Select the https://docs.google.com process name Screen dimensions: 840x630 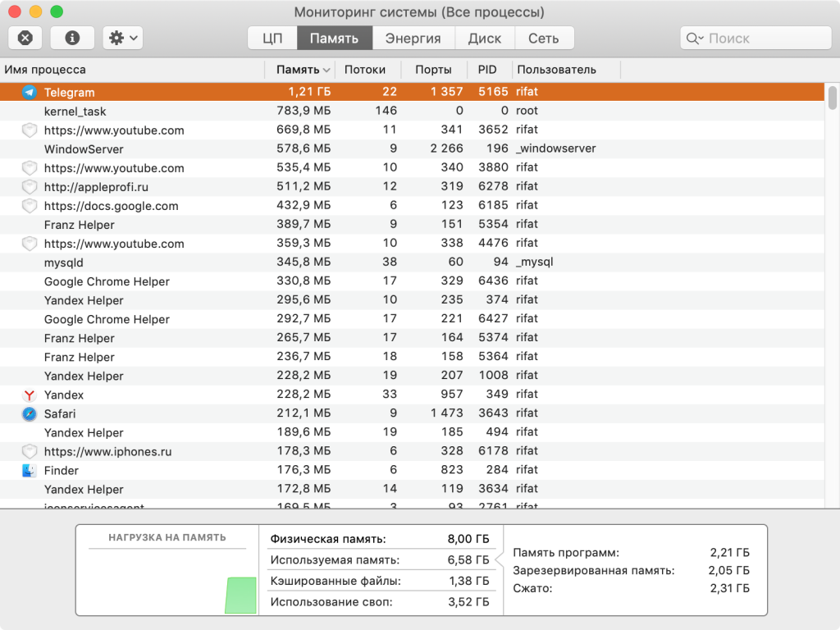(111, 206)
